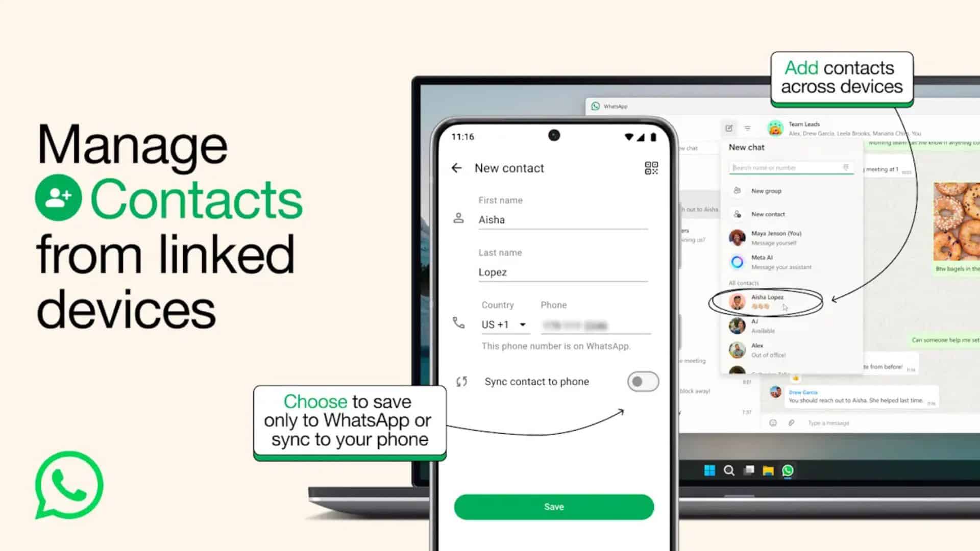This screenshot has height=551, width=980.
Task: Click the back arrow on New contact screen
Action: pos(458,167)
